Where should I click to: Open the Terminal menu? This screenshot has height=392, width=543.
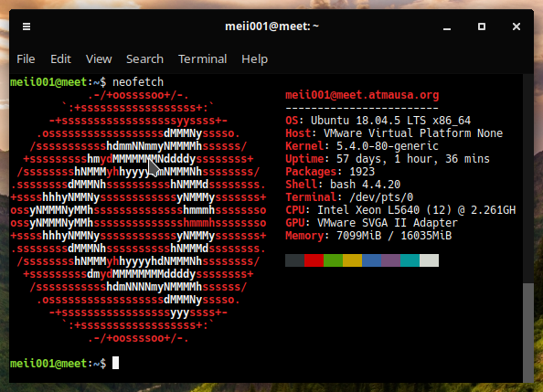pos(203,59)
